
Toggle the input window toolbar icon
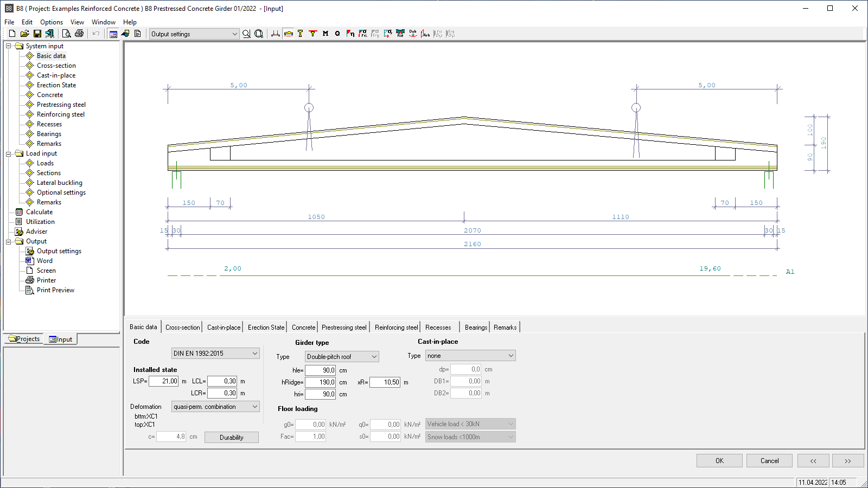(x=113, y=34)
